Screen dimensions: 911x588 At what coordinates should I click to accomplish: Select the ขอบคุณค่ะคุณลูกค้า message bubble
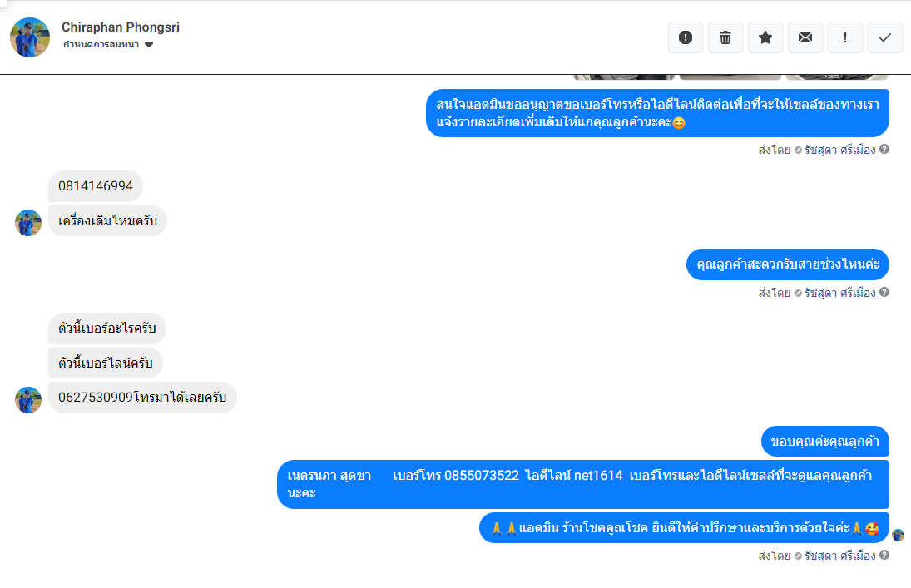[825, 442]
